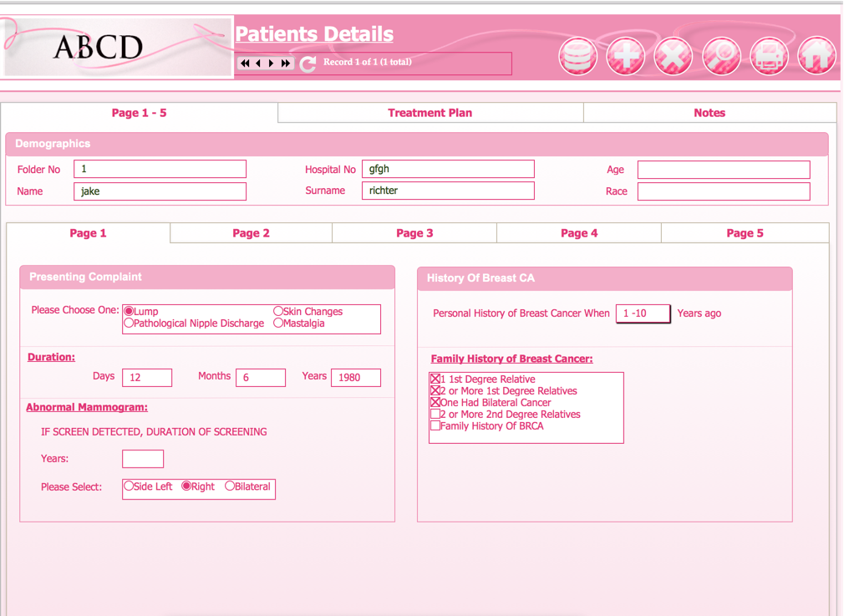Refresh the record list
Screen dimensions: 844x616
[x=308, y=64]
